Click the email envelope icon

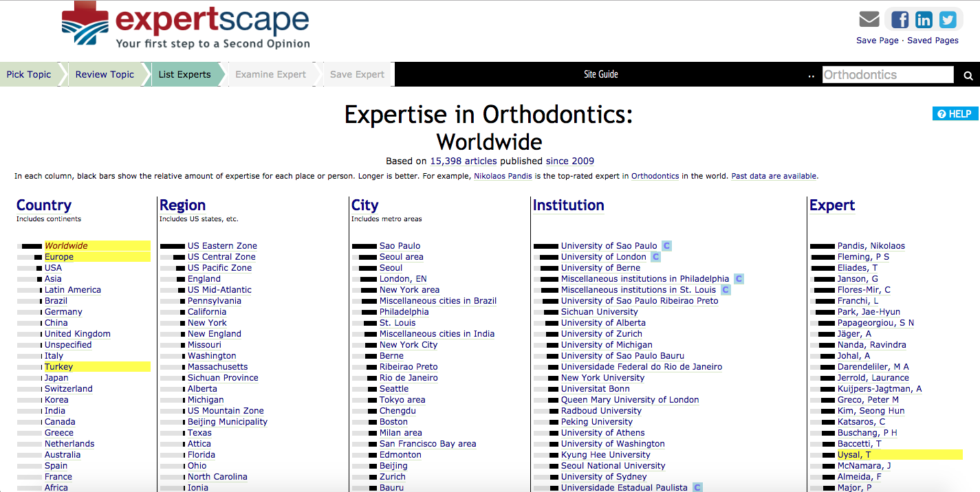(869, 19)
